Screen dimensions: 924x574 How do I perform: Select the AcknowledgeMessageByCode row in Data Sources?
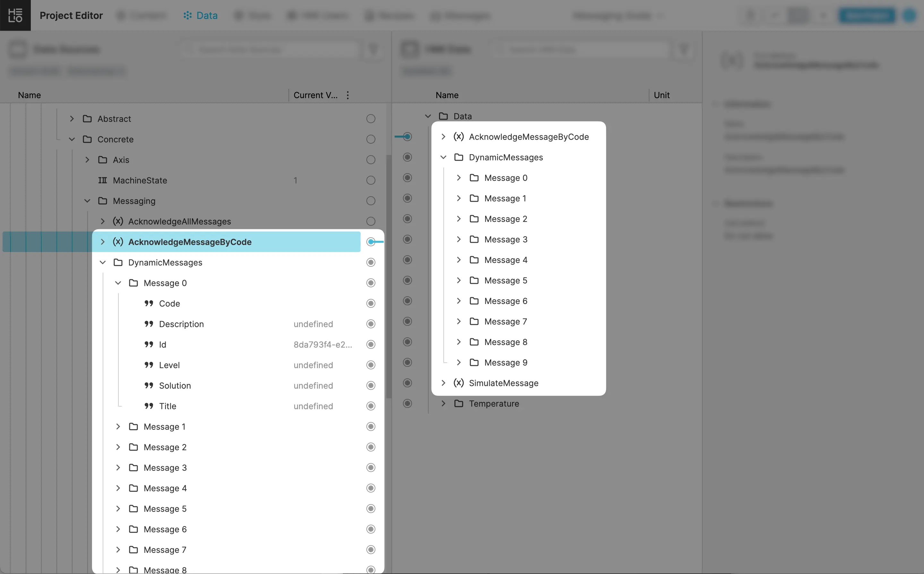pyautogui.click(x=190, y=242)
